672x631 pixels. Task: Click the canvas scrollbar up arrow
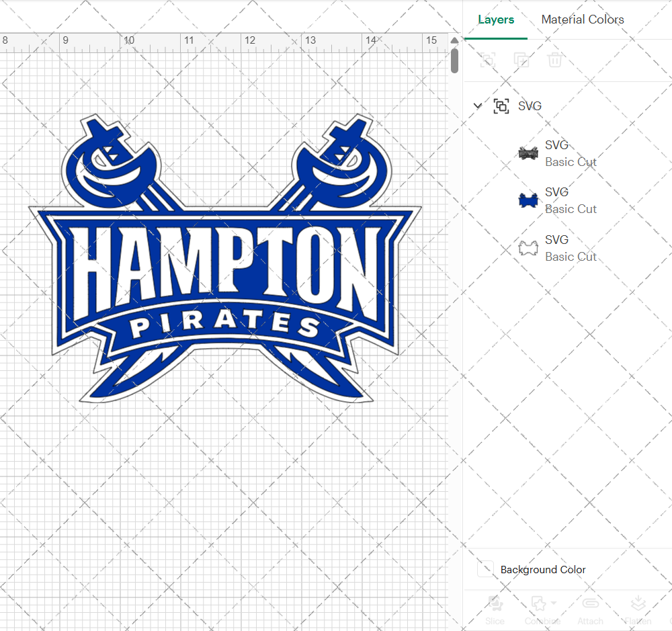(x=454, y=40)
